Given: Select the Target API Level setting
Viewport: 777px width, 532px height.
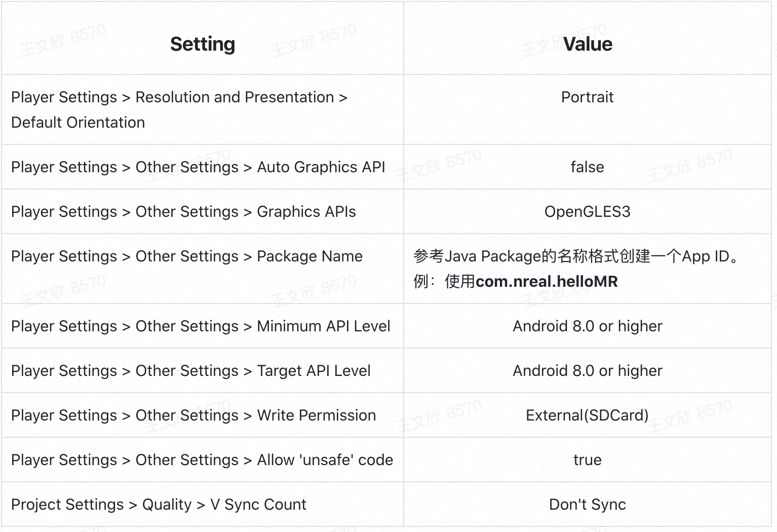Looking at the screenshot, I should click(x=191, y=370).
